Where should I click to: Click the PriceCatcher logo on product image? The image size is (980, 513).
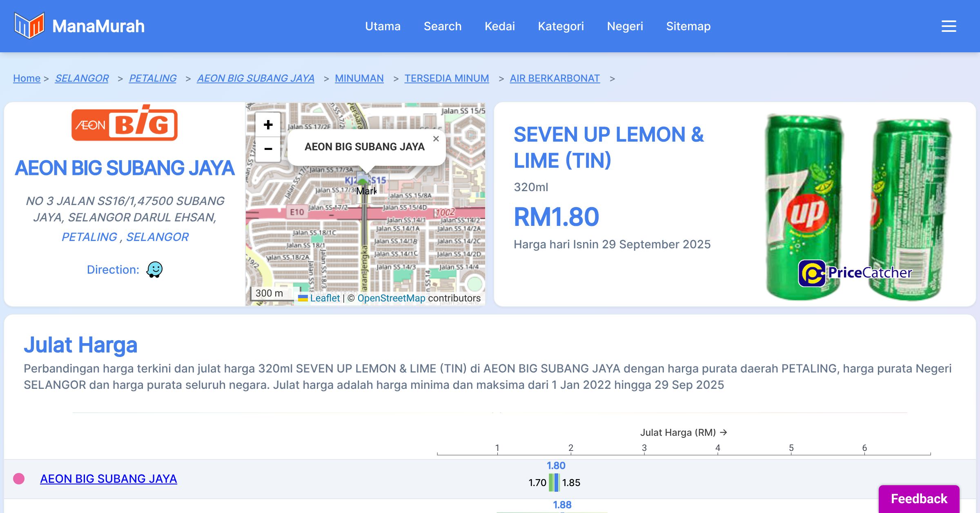855,273
